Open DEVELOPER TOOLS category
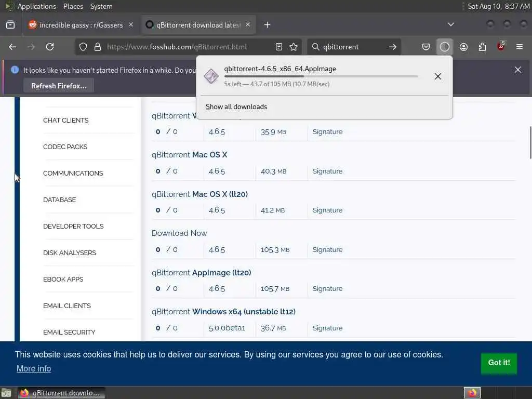This screenshot has height=399, width=532. (x=73, y=226)
